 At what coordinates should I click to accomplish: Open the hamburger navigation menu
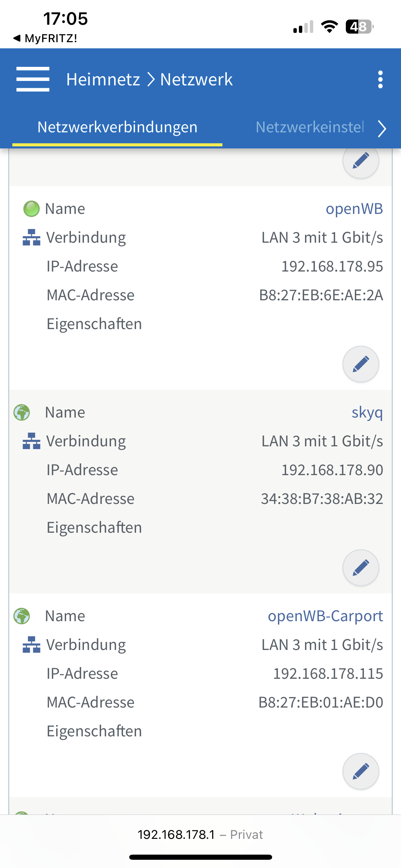coord(33,79)
